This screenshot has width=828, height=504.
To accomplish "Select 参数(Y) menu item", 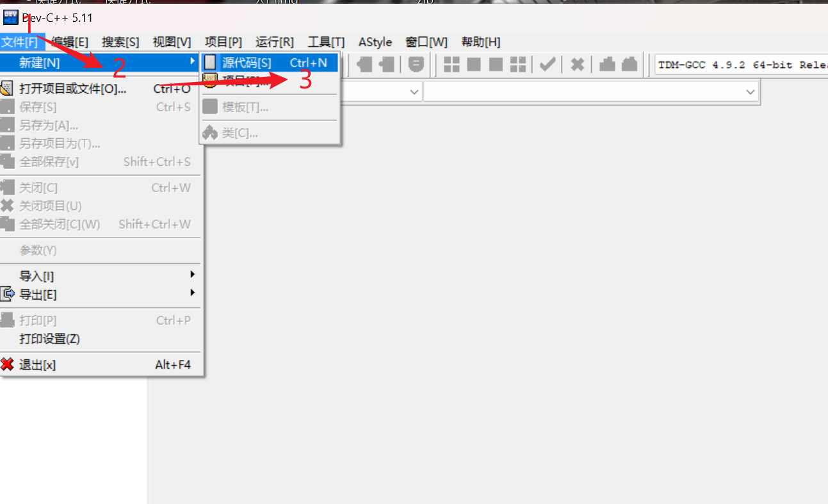I will point(100,250).
